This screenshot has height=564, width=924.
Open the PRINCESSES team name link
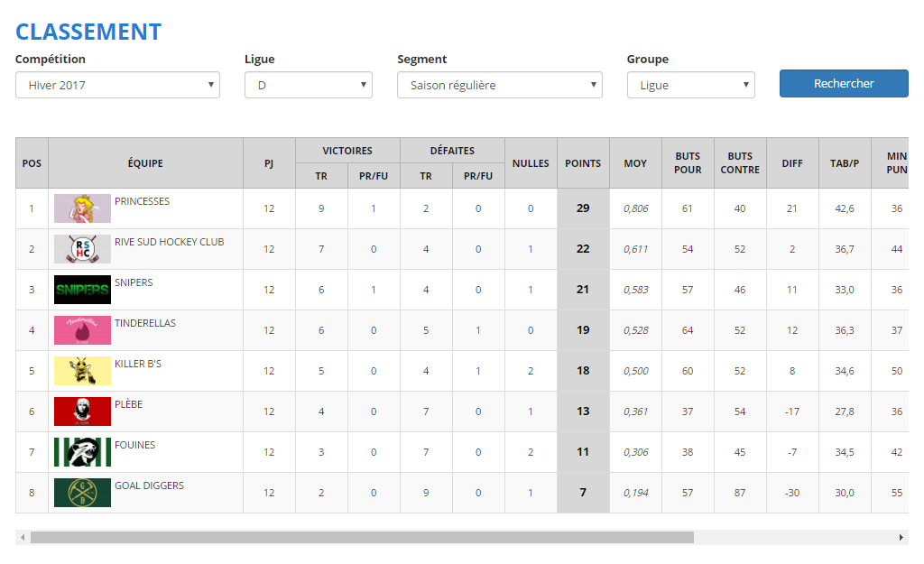142,201
